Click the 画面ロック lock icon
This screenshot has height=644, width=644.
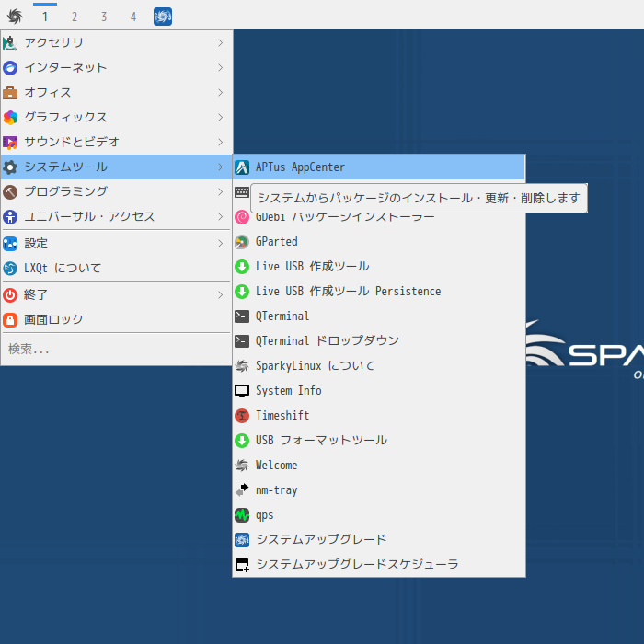click(x=10, y=320)
